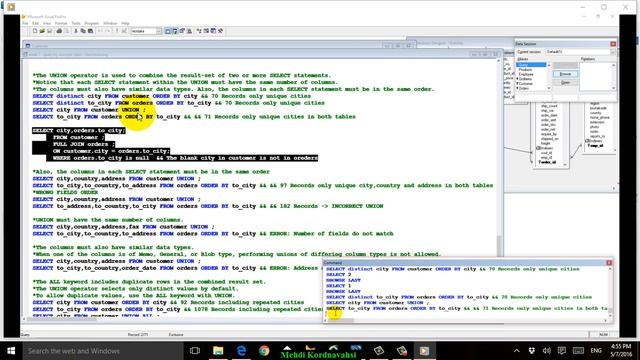640x360 pixels.
Task: Open Microsoft Edge from the taskbar
Action: 241,351
